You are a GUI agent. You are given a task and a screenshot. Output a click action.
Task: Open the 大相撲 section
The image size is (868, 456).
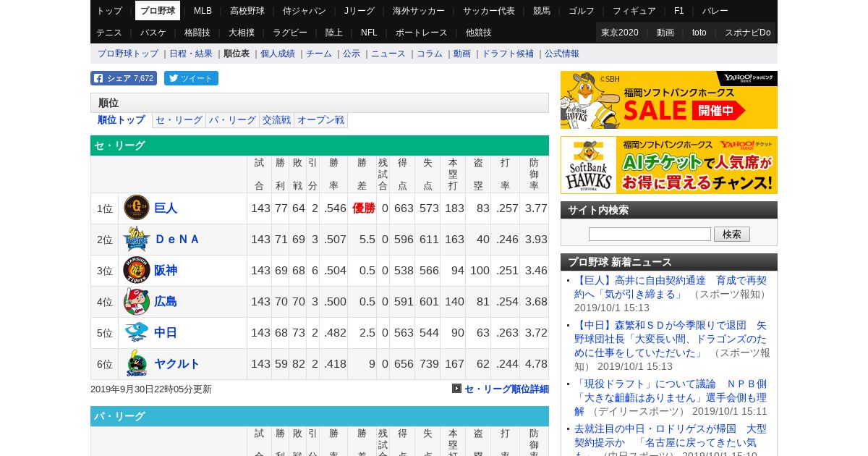tap(242, 33)
